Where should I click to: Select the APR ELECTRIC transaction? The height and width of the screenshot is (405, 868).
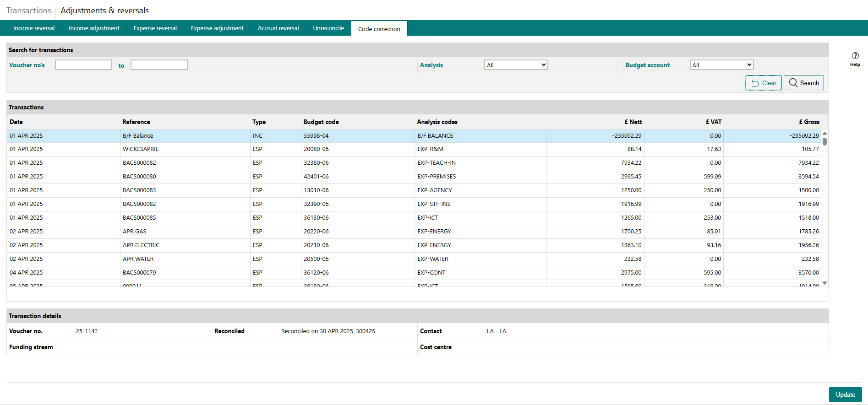pyautogui.click(x=415, y=245)
